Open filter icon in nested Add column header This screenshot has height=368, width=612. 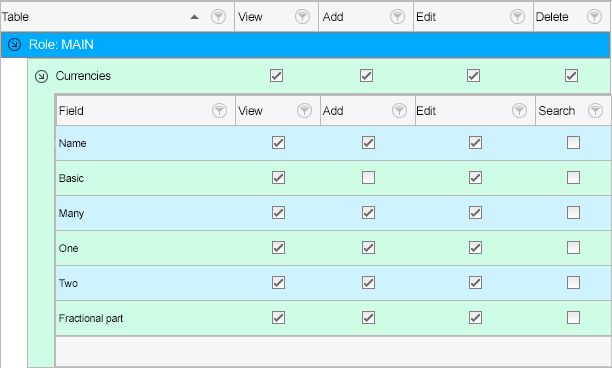point(399,111)
